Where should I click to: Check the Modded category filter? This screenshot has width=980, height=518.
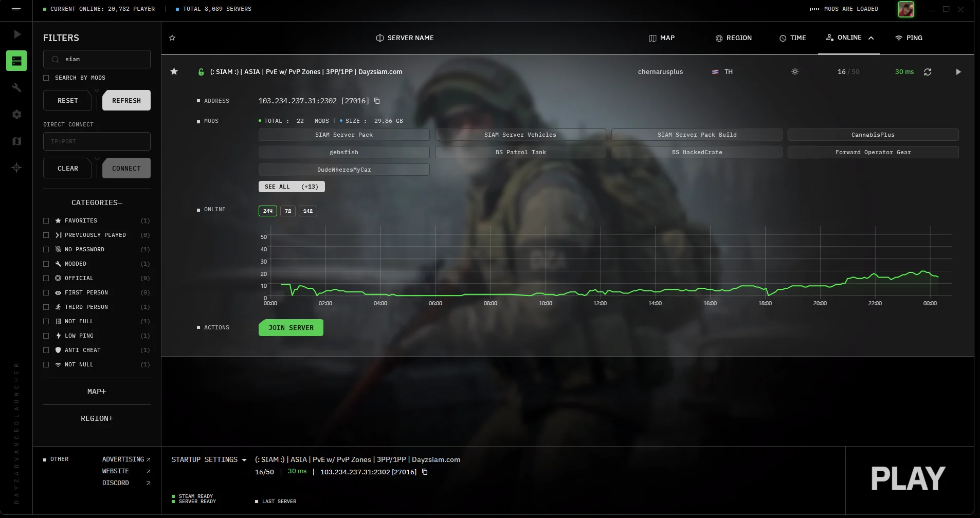(46, 264)
